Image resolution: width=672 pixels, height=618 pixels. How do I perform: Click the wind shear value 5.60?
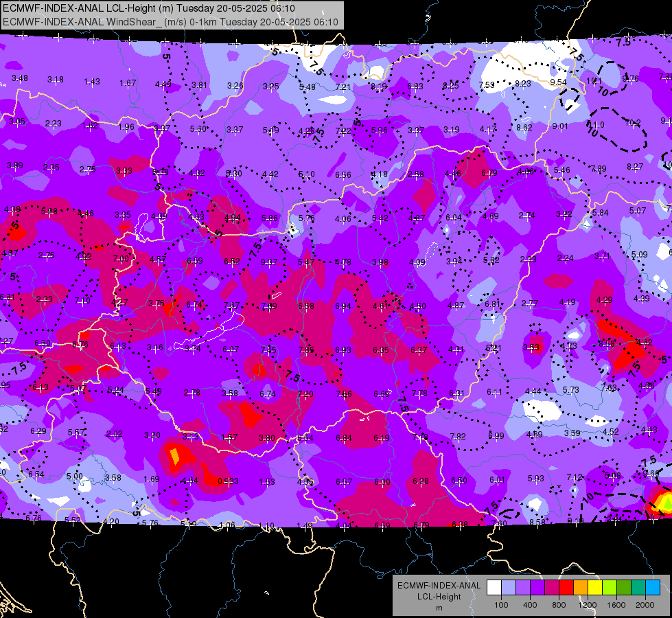tap(198, 128)
